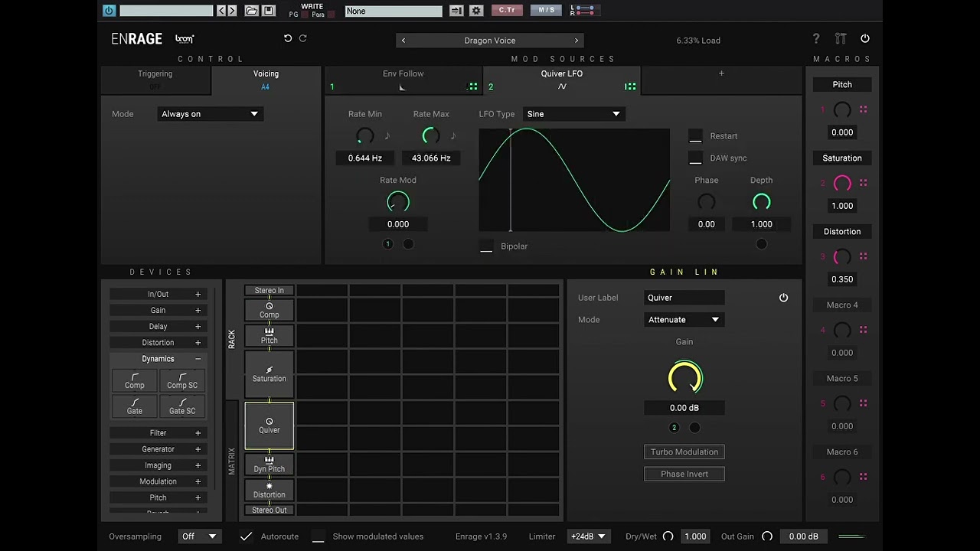Enable the DAW sync checkbox
Screen dimensions: 980x551
point(695,158)
